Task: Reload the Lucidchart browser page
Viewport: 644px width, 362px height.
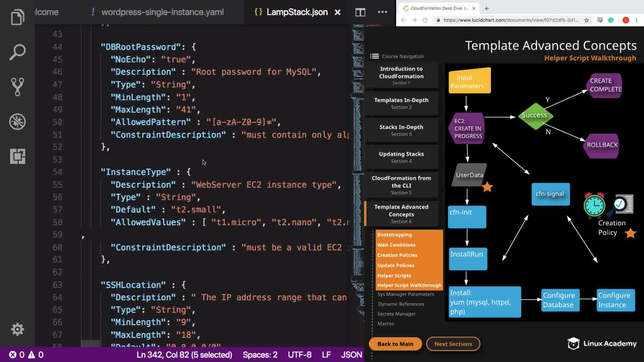Action: [425, 20]
